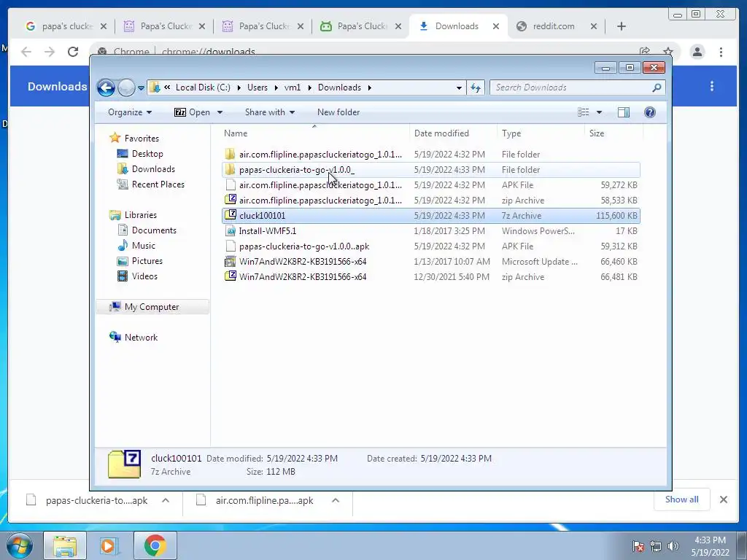Toggle the preview pane icon
This screenshot has height=560, width=747.
pyautogui.click(x=624, y=112)
